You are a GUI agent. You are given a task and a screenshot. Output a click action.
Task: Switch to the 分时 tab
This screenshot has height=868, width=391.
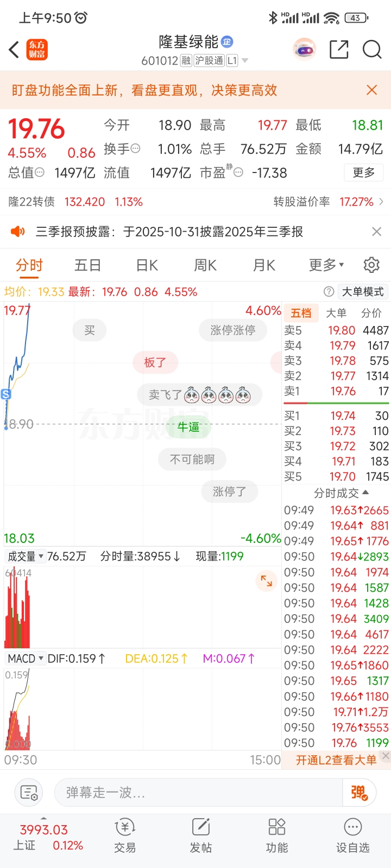29,265
